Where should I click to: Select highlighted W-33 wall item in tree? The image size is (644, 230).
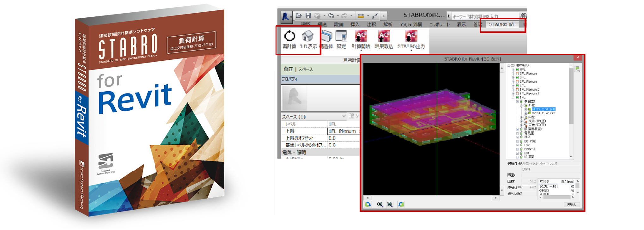[x=544, y=109]
